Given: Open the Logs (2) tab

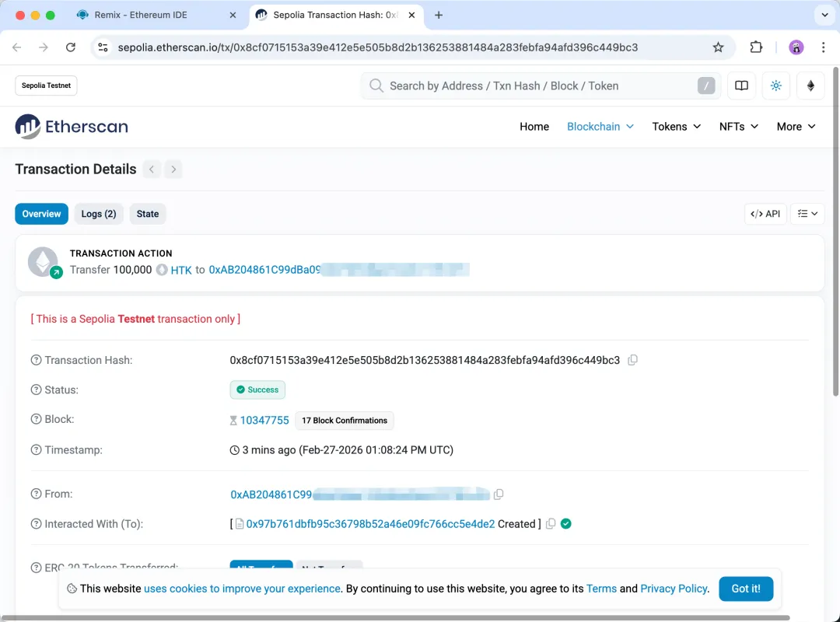Looking at the screenshot, I should [99, 214].
